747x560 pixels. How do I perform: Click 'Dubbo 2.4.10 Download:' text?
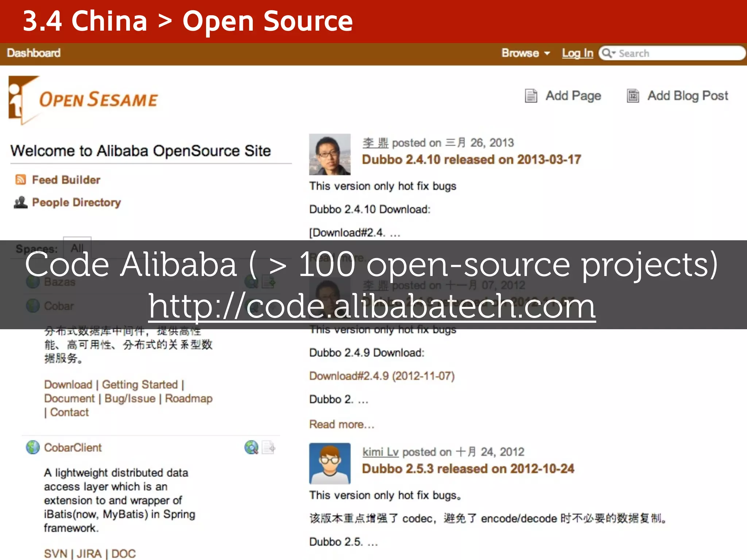(x=370, y=209)
